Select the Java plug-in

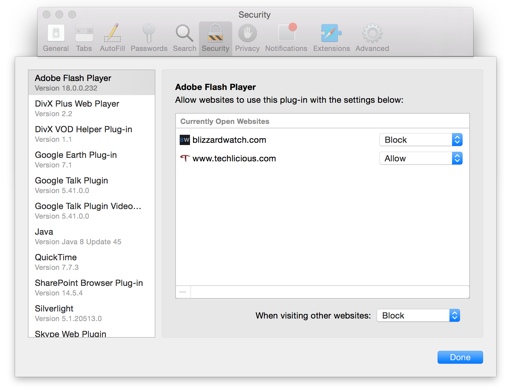(92, 237)
